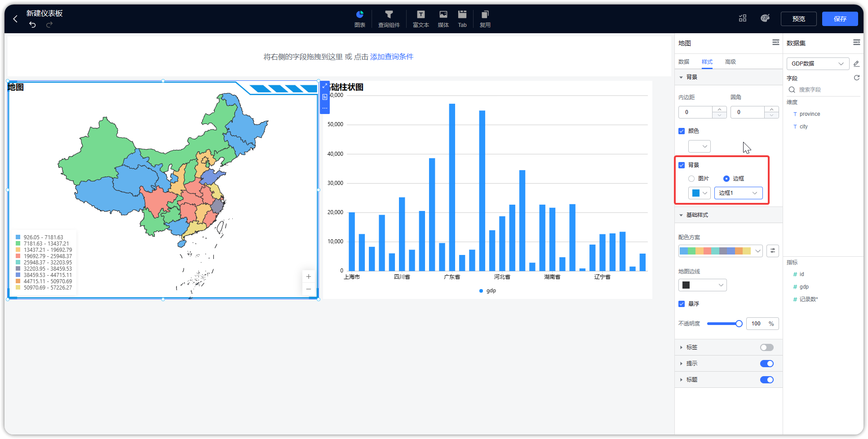This screenshot has width=868, height=439.
Task: Toggle the 悬浮 checkbox
Action: [x=682, y=304]
